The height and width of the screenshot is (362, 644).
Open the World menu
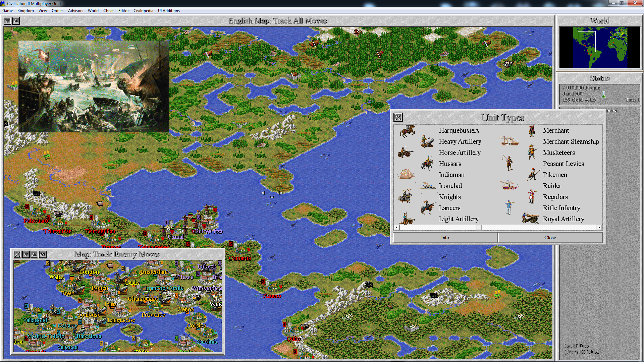tap(93, 11)
